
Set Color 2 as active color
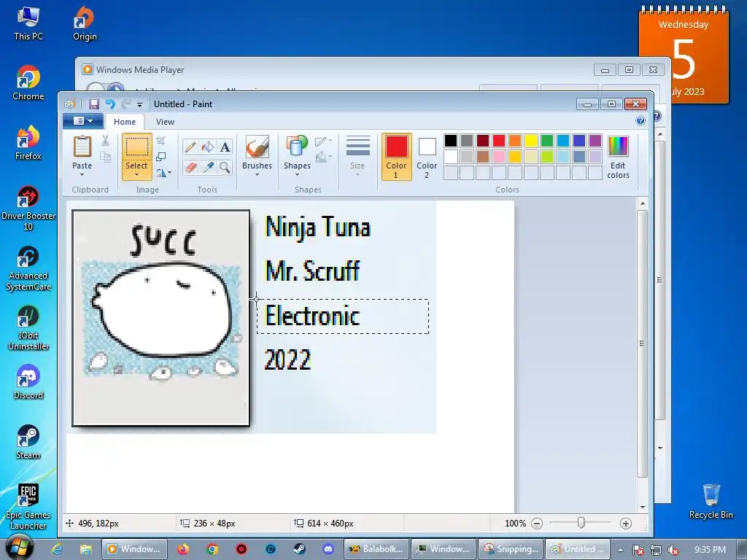427,157
